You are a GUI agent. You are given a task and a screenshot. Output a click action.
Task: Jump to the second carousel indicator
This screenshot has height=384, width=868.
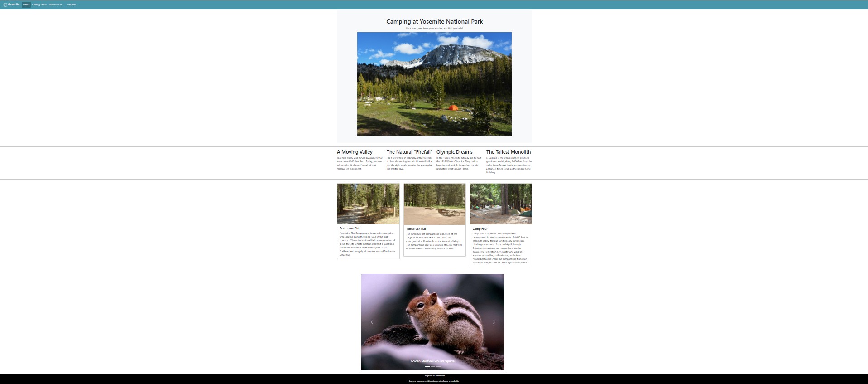click(x=433, y=366)
